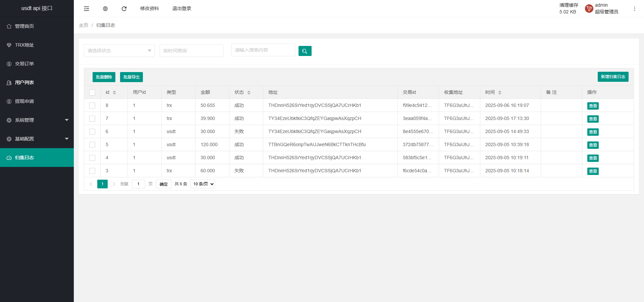Screen dimensions: 644x302
Task: Click the admin avatar icon
Action: coord(589,9)
